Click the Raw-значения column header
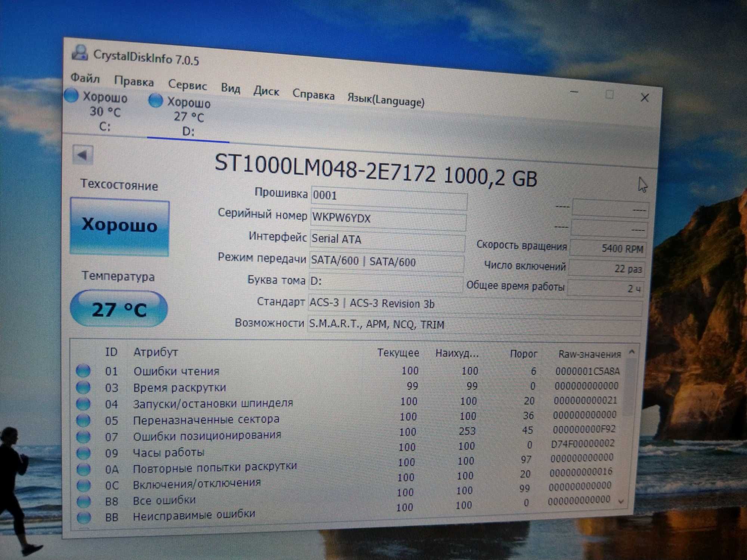The width and height of the screenshot is (747, 560). (589, 354)
